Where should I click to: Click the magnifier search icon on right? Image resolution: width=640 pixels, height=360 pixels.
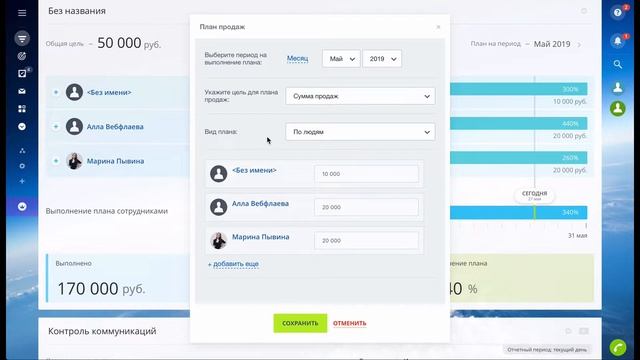tap(618, 64)
